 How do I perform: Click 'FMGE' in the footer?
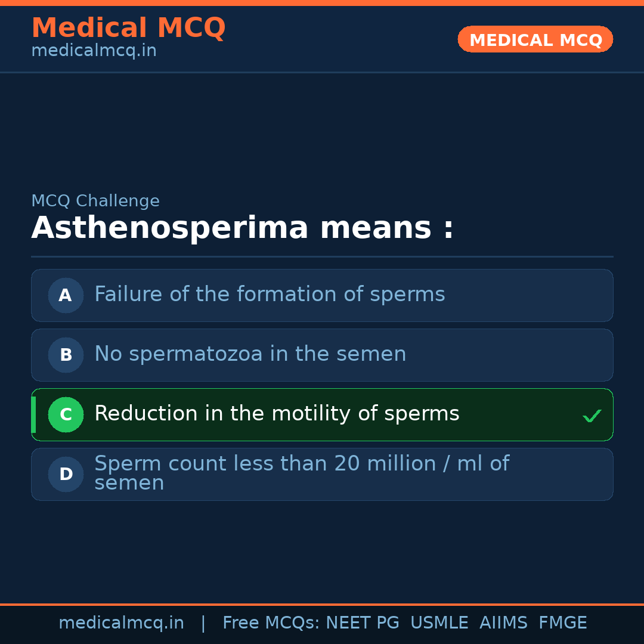point(562,623)
